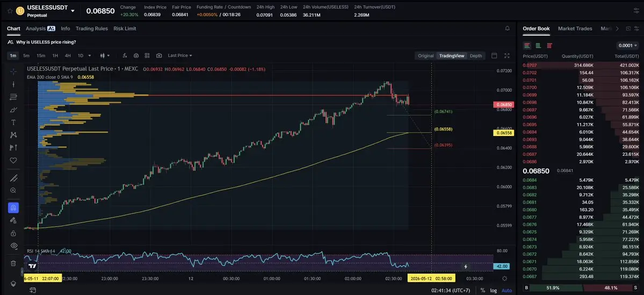
Task: Select the 1H timeframe
Action: (x=55, y=55)
